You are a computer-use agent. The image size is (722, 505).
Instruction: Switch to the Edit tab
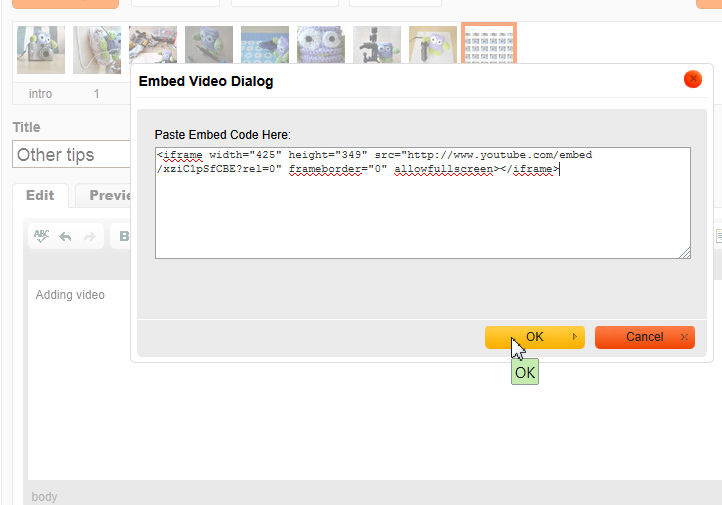point(40,195)
